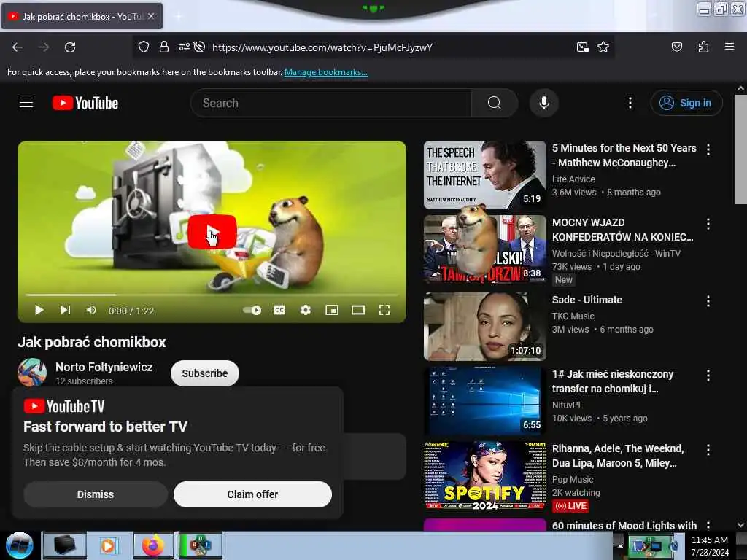The image size is (747, 560).
Task: Open browser extensions menu
Action: [703, 47]
